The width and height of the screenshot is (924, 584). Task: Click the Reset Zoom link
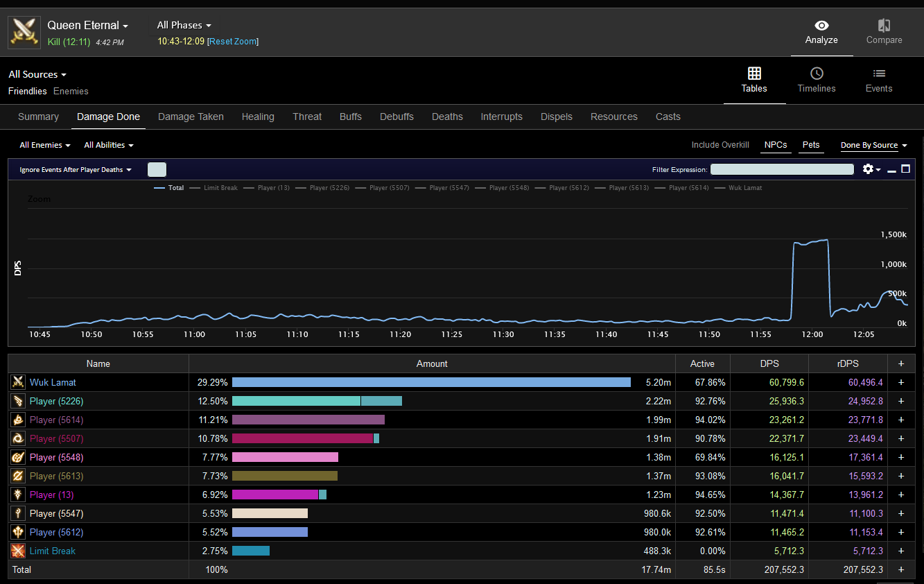[x=232, y=42]
